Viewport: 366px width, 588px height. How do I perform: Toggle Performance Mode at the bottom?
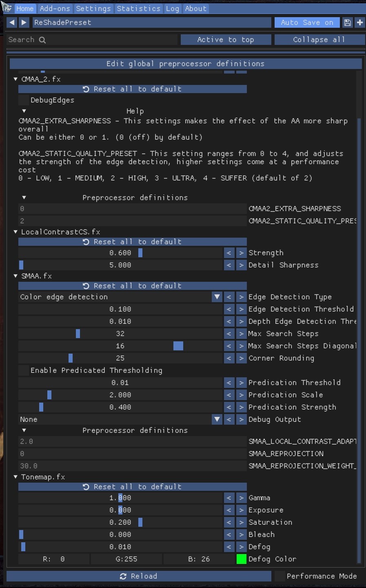[280, 576]
